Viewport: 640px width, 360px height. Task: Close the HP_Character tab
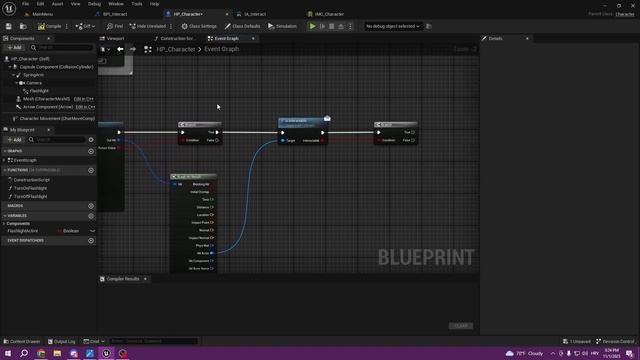[227, 14]
